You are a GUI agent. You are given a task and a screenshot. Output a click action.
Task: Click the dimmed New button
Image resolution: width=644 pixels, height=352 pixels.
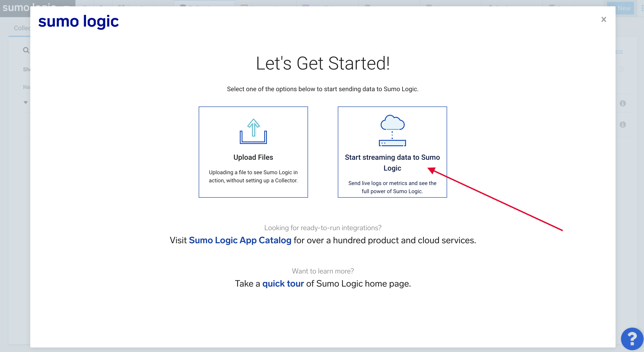(x=623, y=8)
